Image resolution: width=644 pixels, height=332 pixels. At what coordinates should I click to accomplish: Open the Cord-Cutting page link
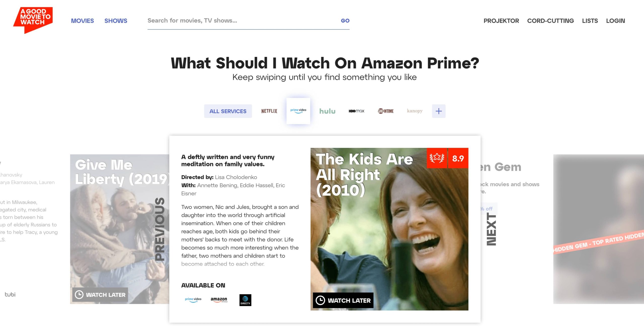[550, 21]
